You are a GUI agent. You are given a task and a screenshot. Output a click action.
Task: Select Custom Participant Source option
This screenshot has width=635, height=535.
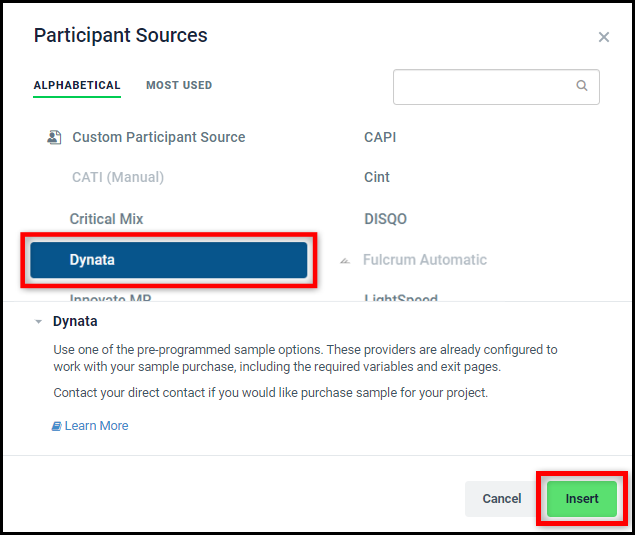tap(159, 137)
